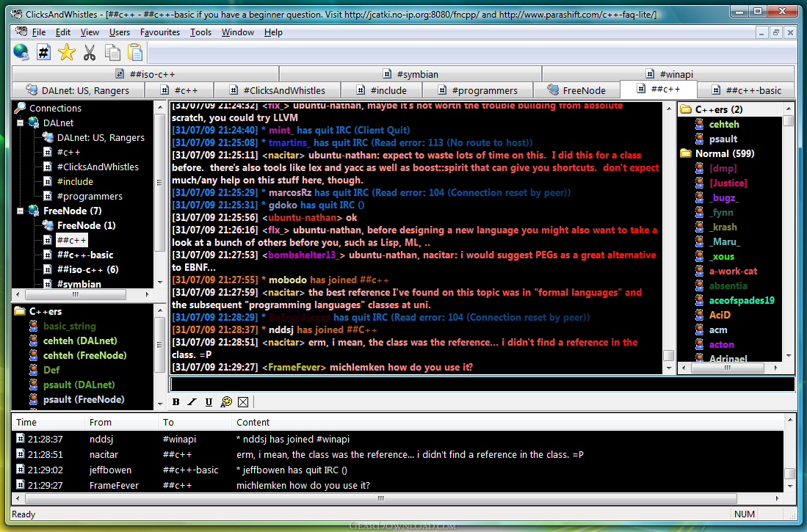Screen dimensions: 807x532
Task: Select user cehteh in C++ers list
Action: (723, 125)
